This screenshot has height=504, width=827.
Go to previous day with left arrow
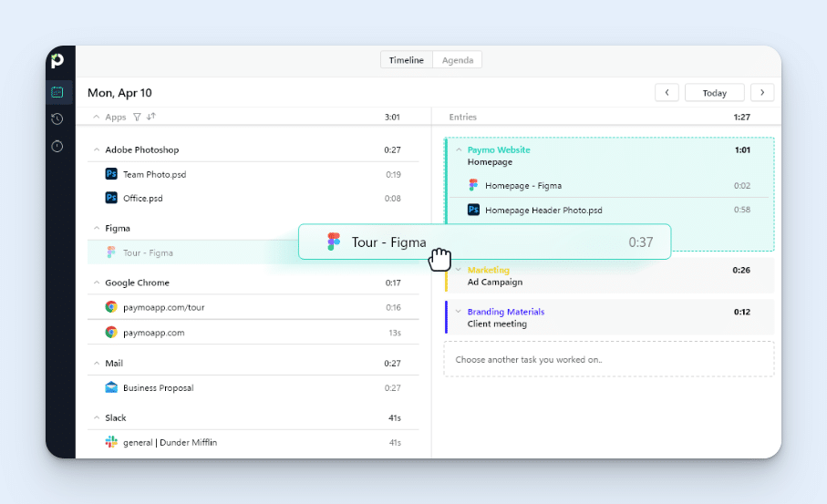point(667,92)
